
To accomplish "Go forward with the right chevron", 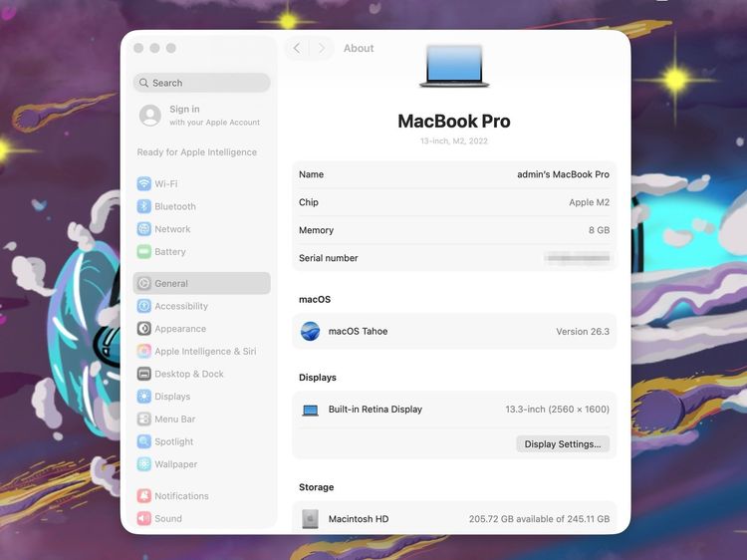I will pyautogui.click(x=322, y=48).
